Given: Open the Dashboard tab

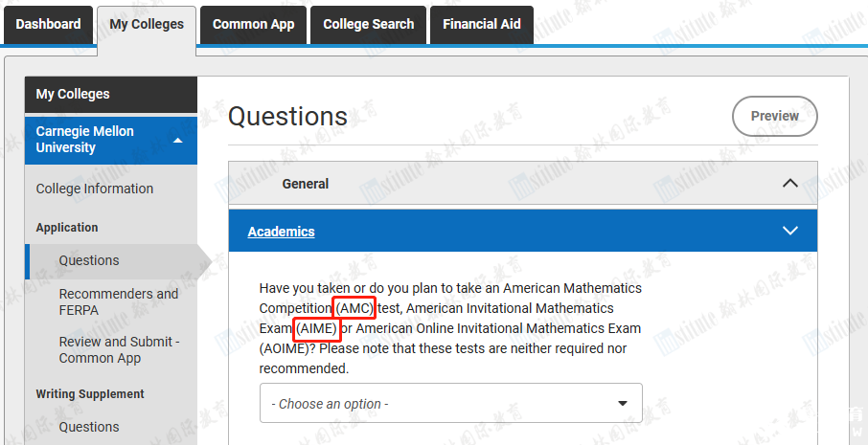Looking at the screenshot, I should pos(49,25).
